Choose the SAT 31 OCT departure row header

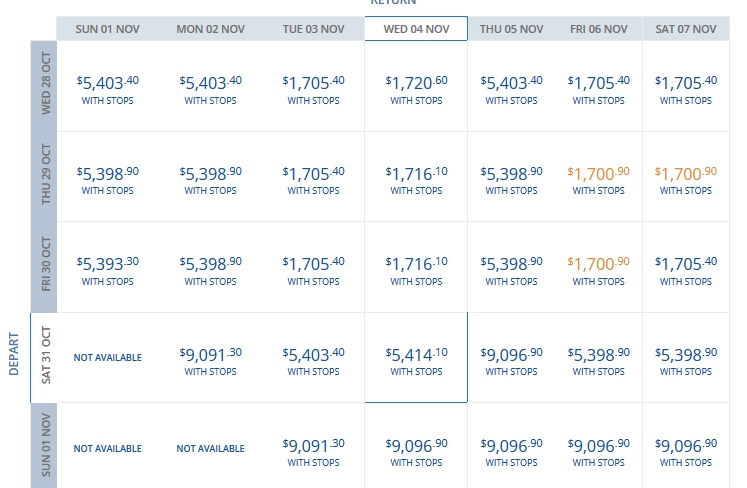coord(45,357)
